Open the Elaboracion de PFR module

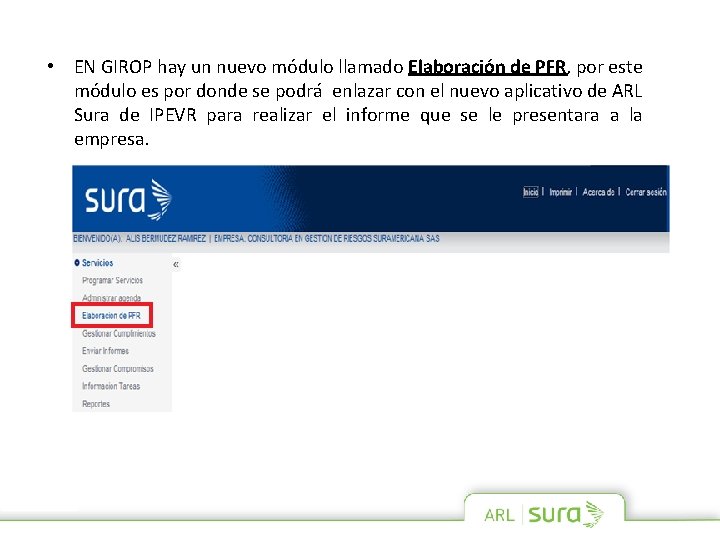pyautogui.click(x=111, y=315)
